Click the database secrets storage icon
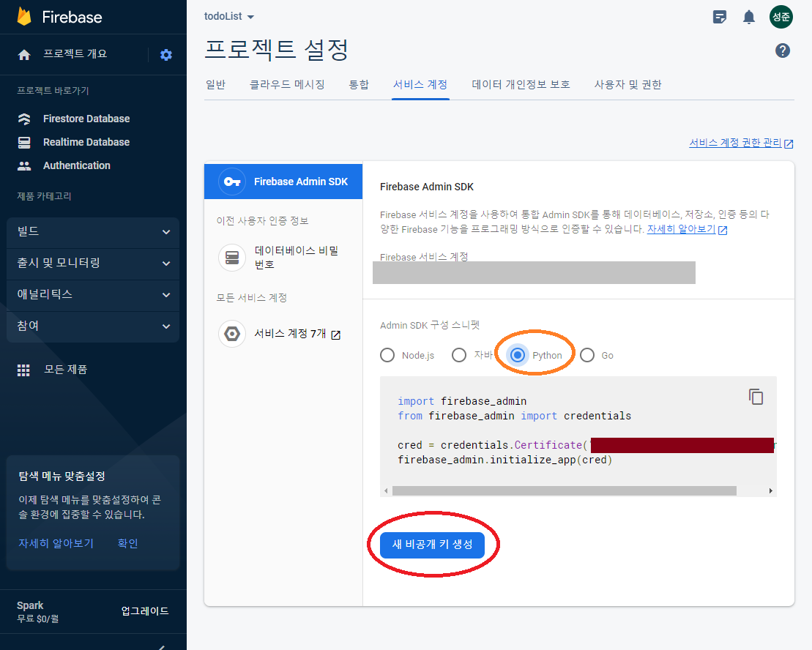 [232, 257]
